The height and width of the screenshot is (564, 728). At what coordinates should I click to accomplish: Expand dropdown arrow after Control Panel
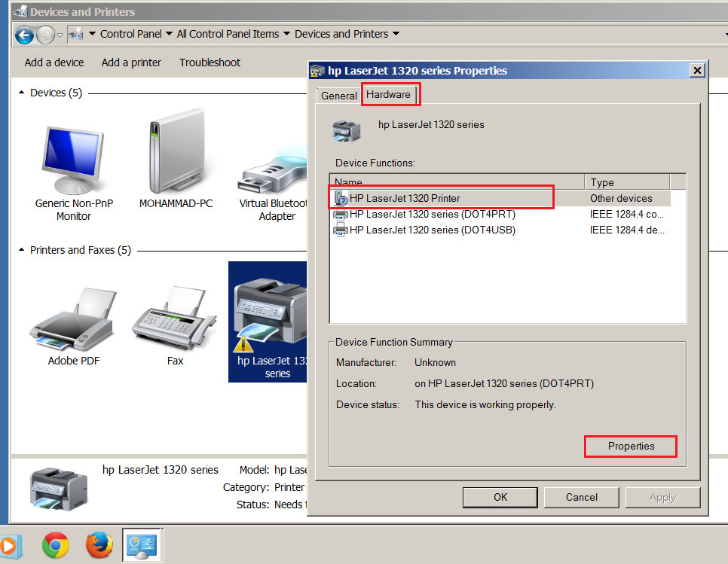tap(169, 34)
